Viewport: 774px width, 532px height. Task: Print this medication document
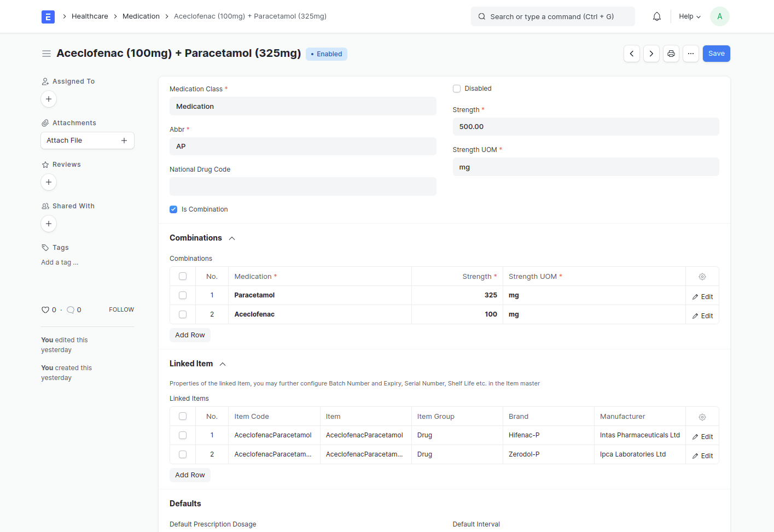pos(671,54)
